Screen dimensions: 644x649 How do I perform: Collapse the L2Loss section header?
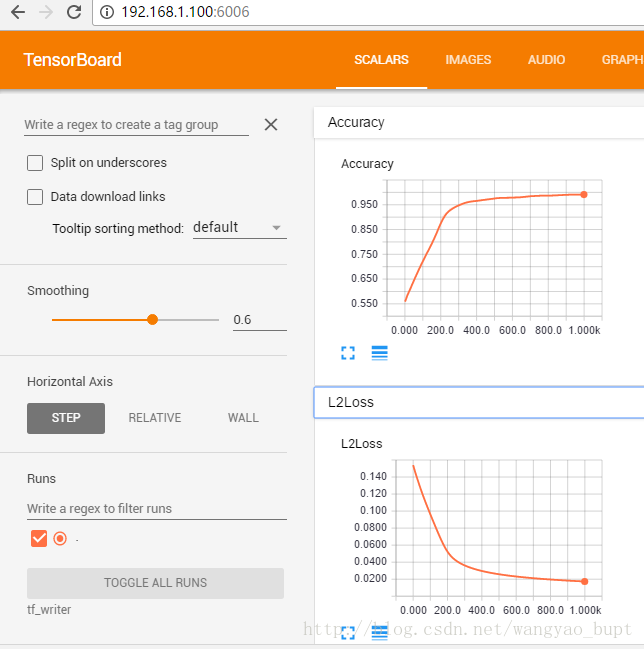click(479, 402)
